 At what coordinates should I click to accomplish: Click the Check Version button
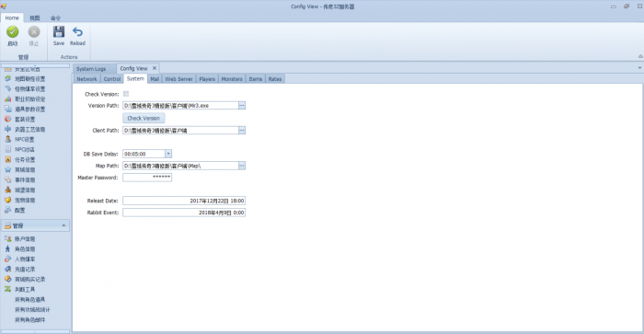tap(144, 118)
